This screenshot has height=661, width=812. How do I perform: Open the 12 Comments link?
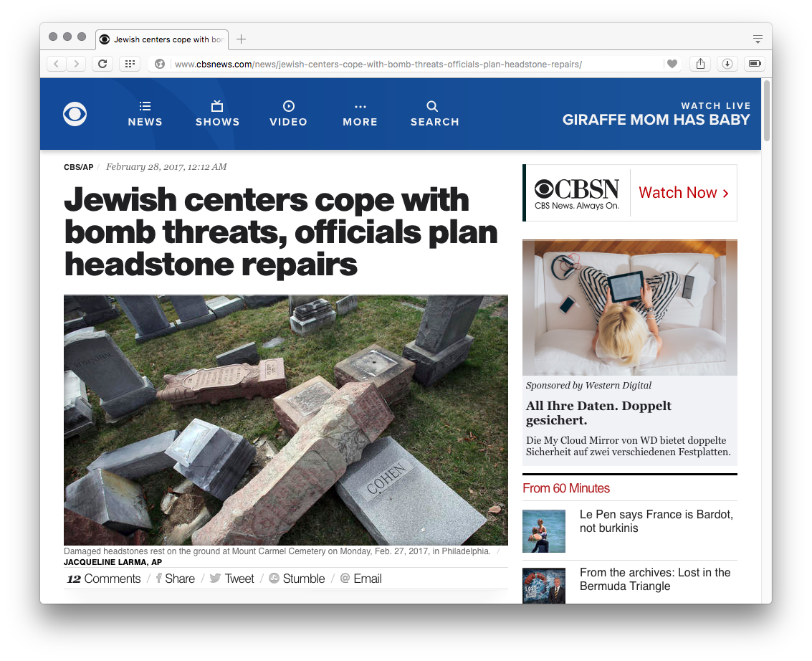104,579
